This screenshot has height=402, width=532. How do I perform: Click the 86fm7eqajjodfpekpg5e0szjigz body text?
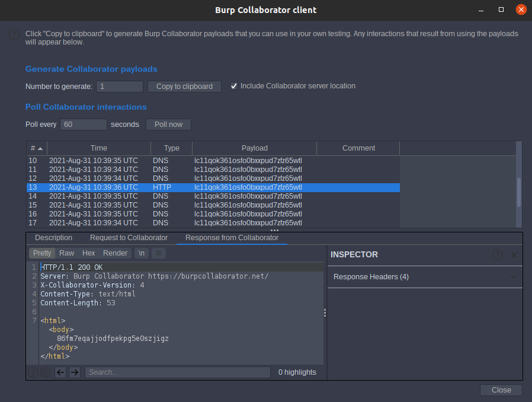click(113, 339)
